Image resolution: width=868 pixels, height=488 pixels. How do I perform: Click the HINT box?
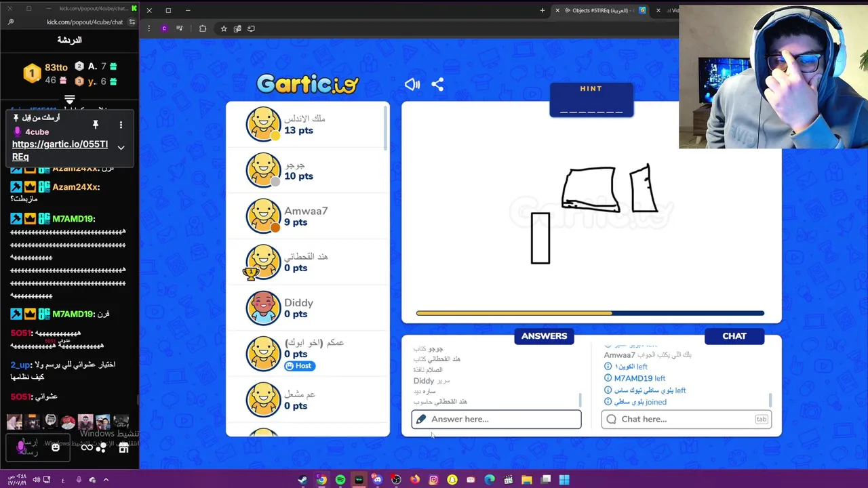tap(591, 100)
